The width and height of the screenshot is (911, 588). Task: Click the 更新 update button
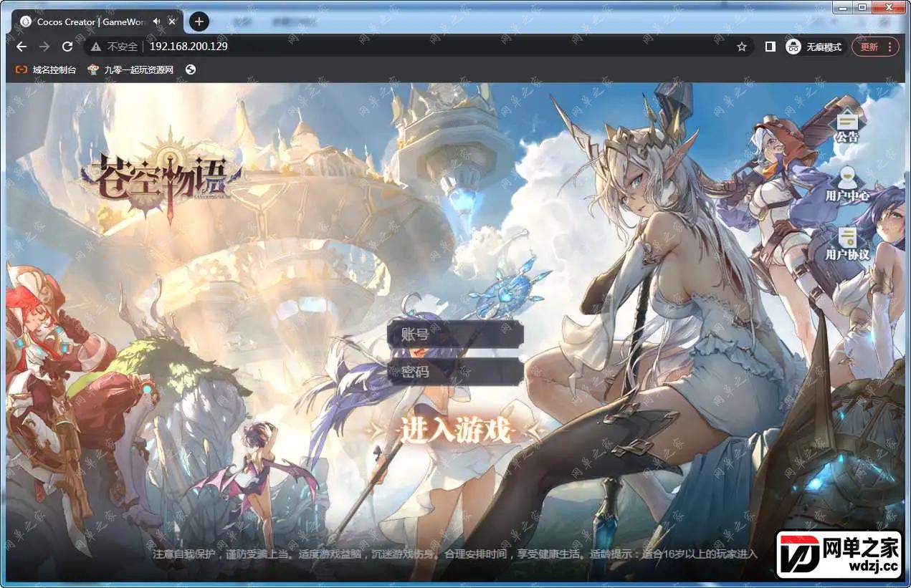[869, 47]
